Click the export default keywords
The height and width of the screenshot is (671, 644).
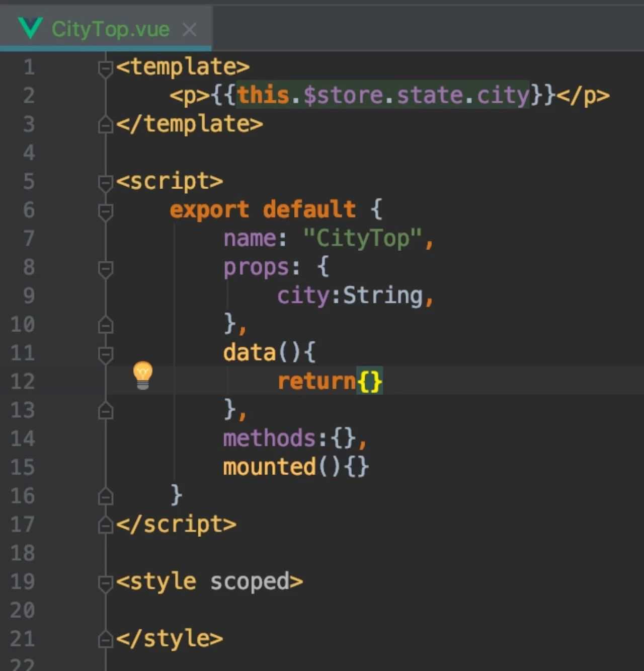tap(263, 209)
